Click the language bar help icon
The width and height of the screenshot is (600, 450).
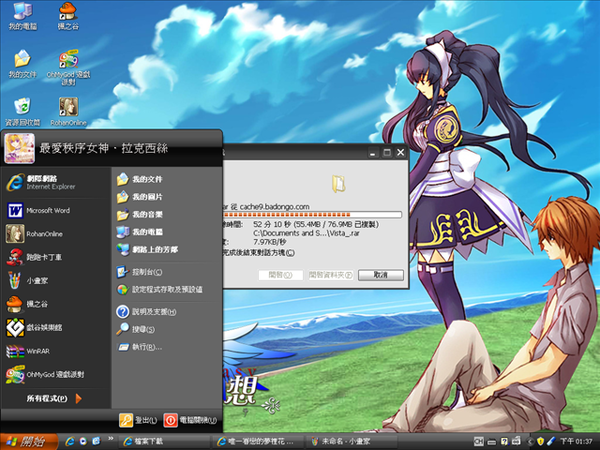tap(504, 442)
